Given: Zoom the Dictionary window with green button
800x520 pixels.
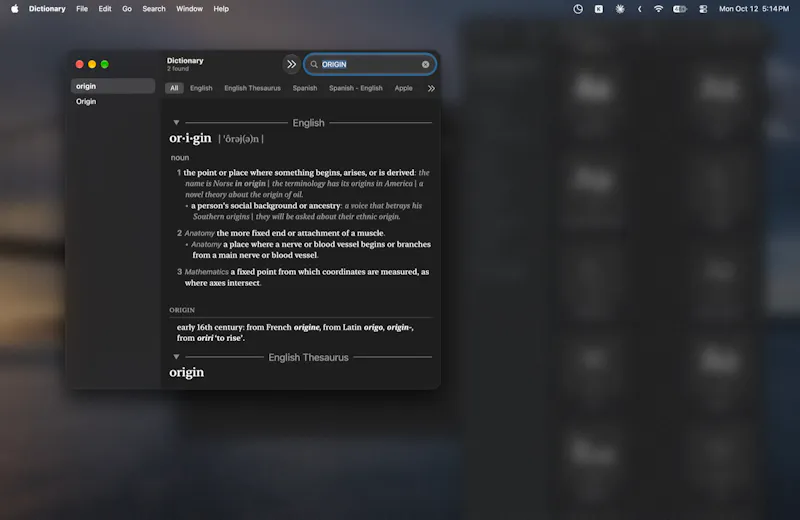Looking at the screenshot, I should (x=105, y=64).
